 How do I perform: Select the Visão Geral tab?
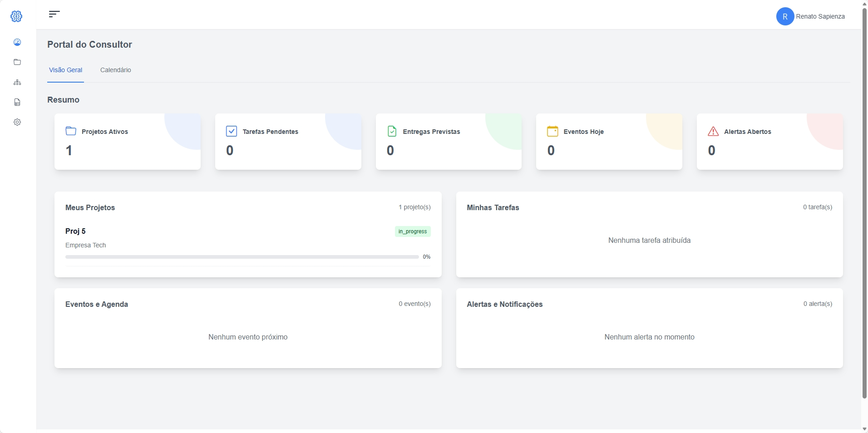click(65, 70)
